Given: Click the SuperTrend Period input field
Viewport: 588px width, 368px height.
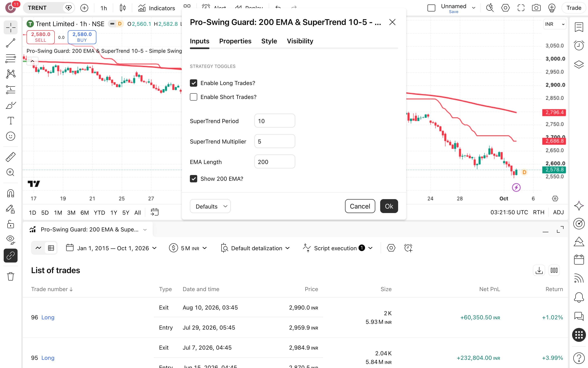Looking at the screenshot, I should (275, 121).
